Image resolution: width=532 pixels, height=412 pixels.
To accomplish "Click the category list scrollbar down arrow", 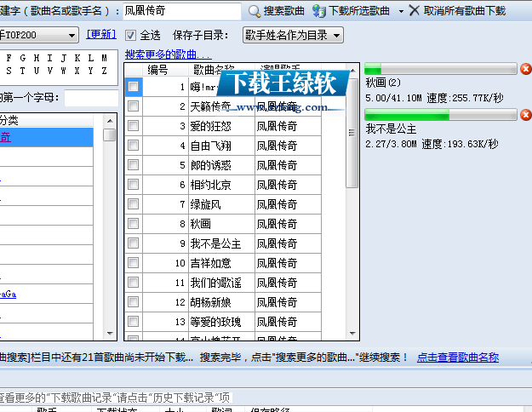I will pos(110,334).
